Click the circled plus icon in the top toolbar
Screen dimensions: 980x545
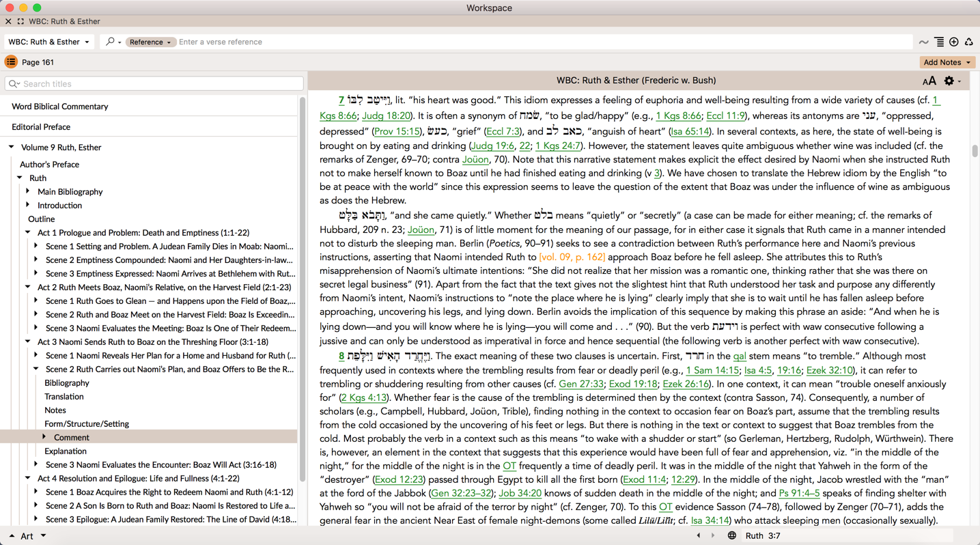pos(954,42)
